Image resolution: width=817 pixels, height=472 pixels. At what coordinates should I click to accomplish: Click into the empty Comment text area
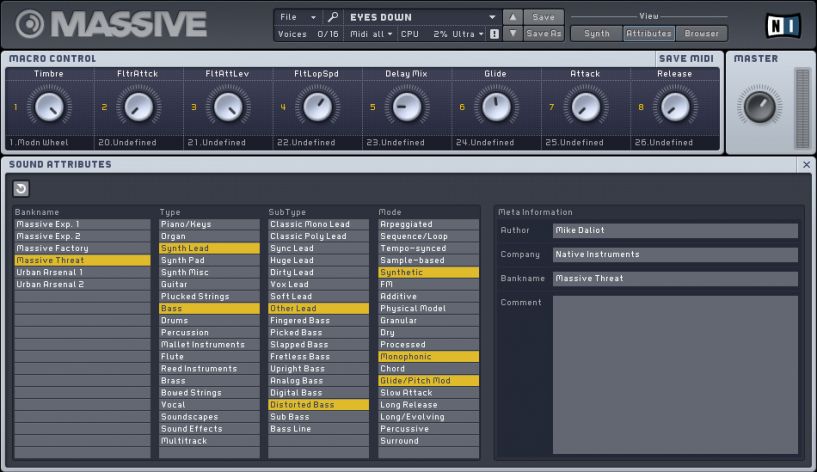click(x=675, y=375)
